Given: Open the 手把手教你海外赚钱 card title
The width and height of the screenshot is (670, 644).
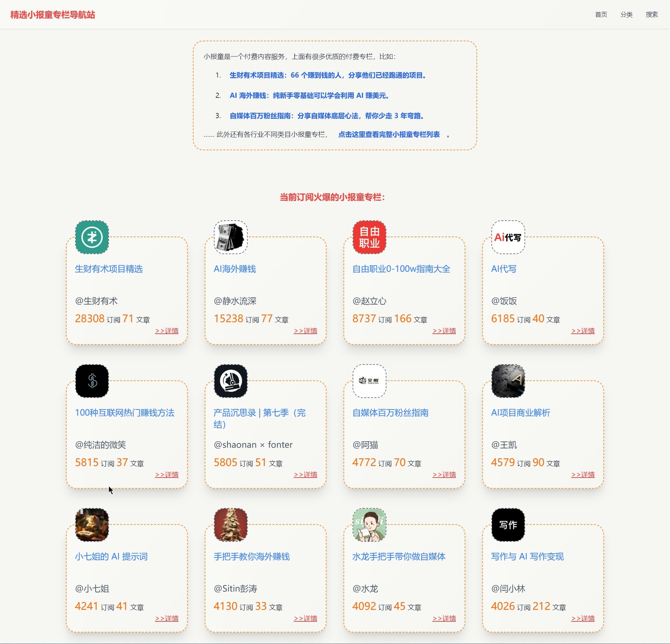Looking at the screenshot, I should [x=252, y=556].
